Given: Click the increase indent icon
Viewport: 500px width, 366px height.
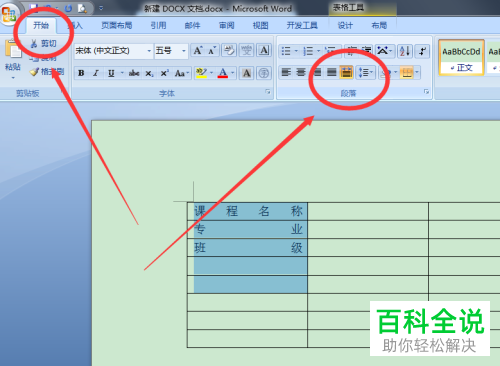Looking at the screenshot, I should pos(366,51).
